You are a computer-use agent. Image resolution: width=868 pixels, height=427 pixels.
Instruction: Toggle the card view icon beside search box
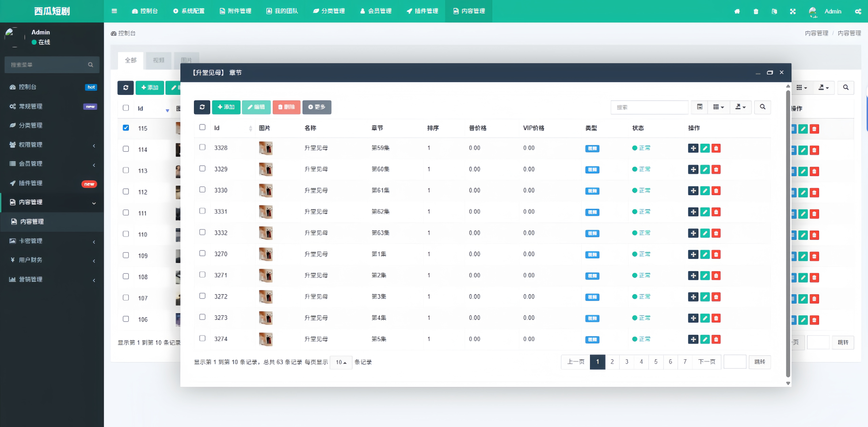click(x=699, y=107)
